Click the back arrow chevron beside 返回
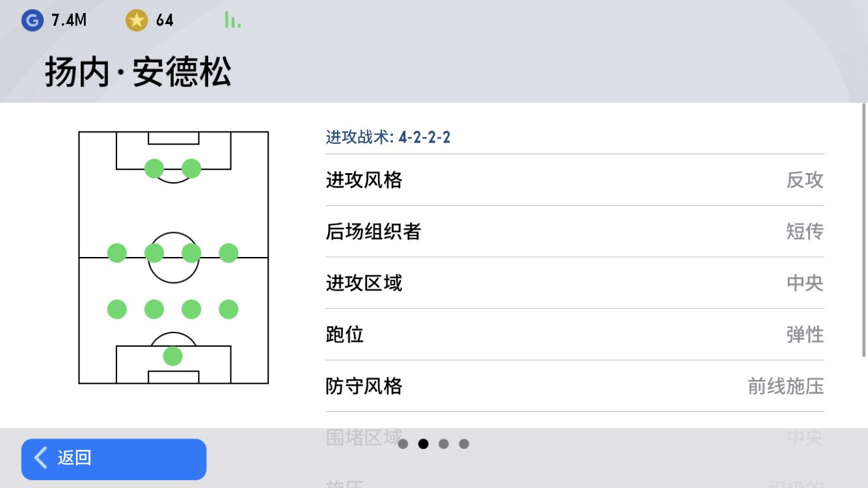Viewport: 868px width, 488px height. point(41,458)
